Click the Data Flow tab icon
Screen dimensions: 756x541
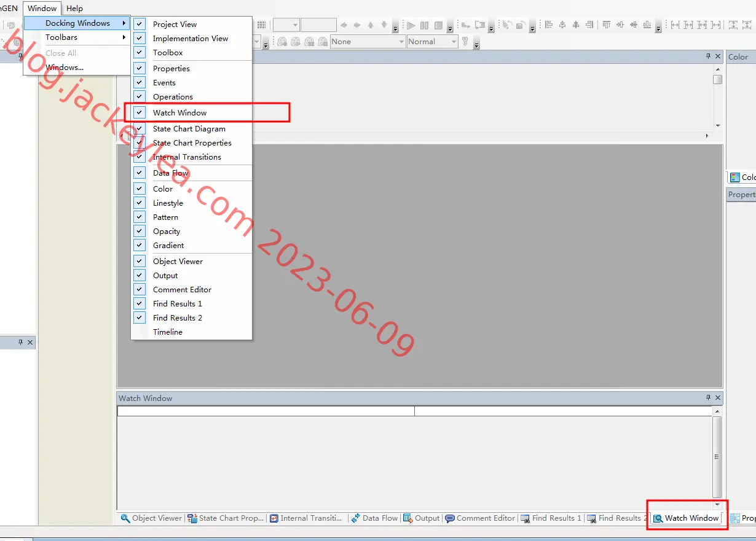[x=355, y=518]
